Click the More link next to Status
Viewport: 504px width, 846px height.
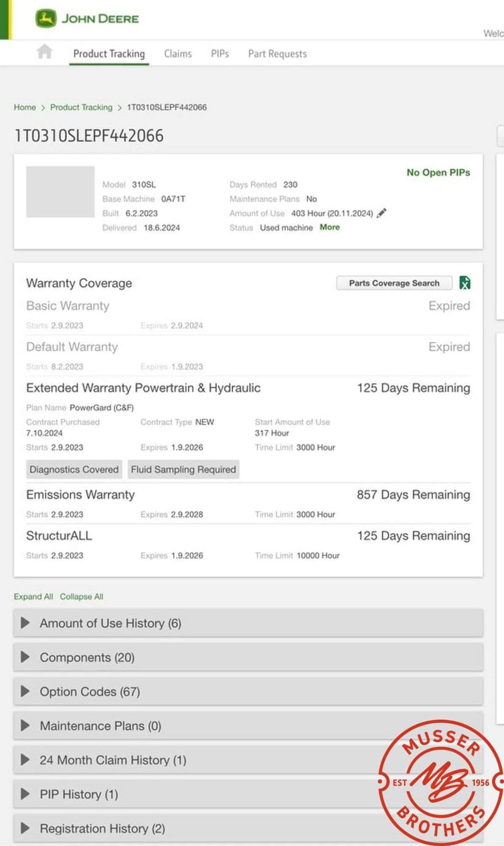click(x=330, y=227)
